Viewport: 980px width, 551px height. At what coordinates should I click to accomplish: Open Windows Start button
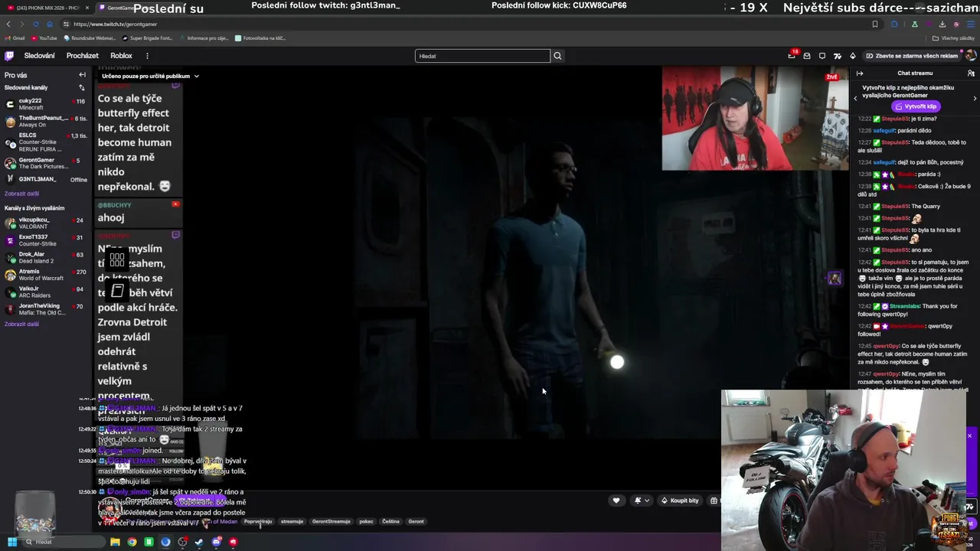click(11, 542)
